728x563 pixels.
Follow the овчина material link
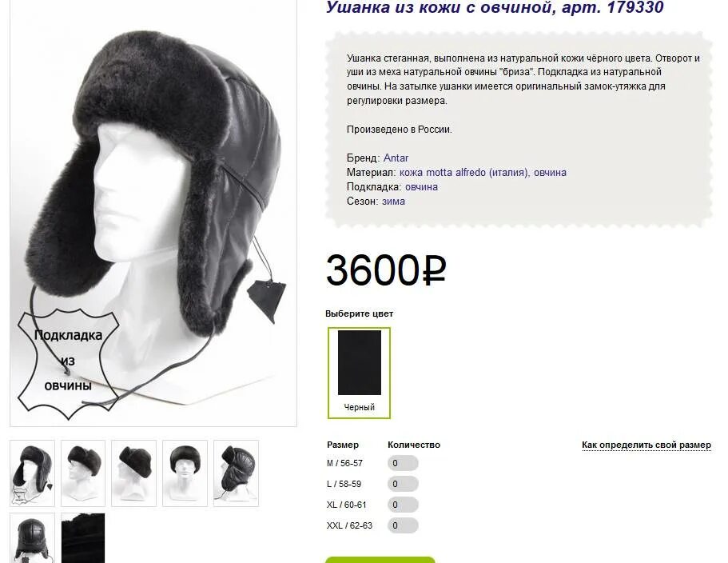pyautogui.click(x=550, y=172)
